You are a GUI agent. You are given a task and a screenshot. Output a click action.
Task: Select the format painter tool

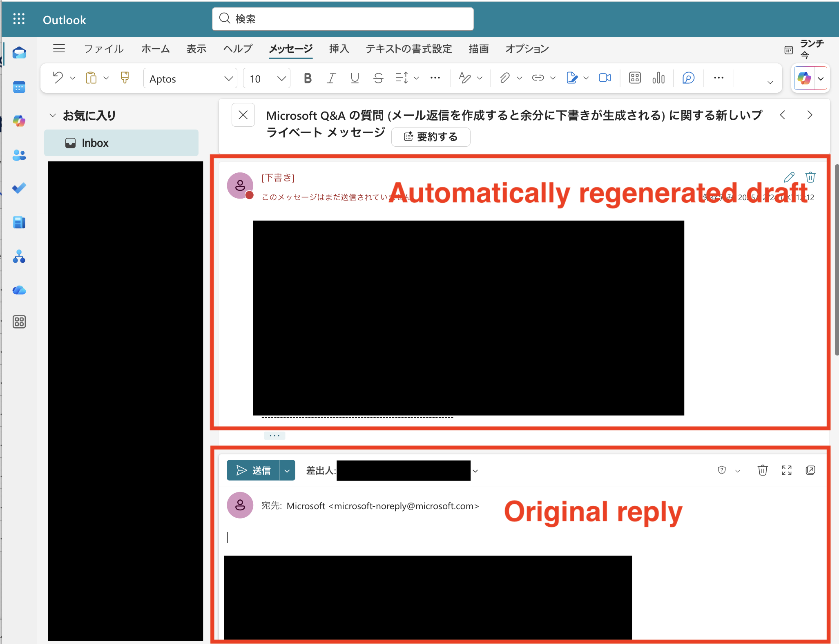(x=125, y=78)
